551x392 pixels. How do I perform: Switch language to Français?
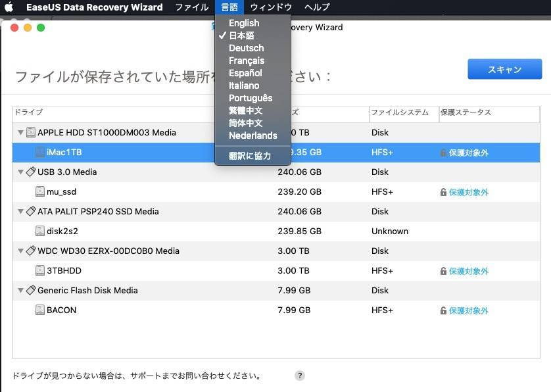[252, 61]
